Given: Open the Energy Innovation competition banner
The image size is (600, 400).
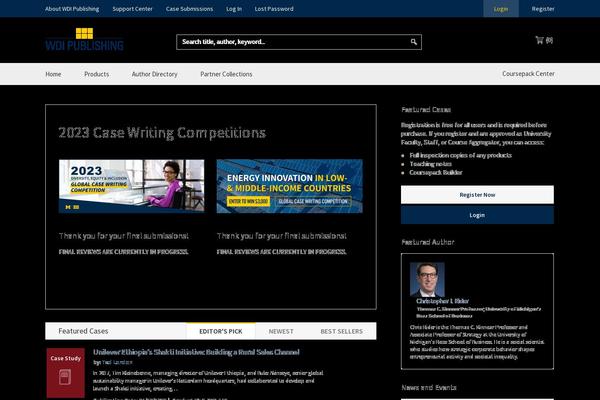Looking at the screenshot, I should tap(290, 186).
